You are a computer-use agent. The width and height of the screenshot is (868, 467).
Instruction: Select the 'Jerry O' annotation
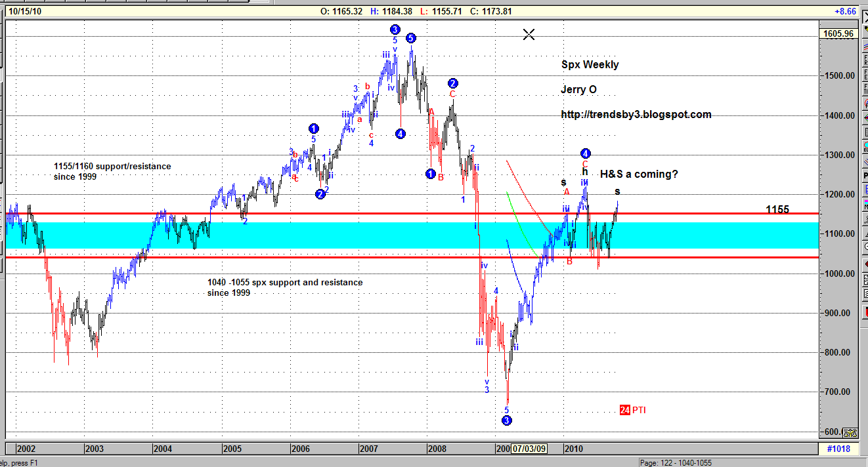(578, 89)
